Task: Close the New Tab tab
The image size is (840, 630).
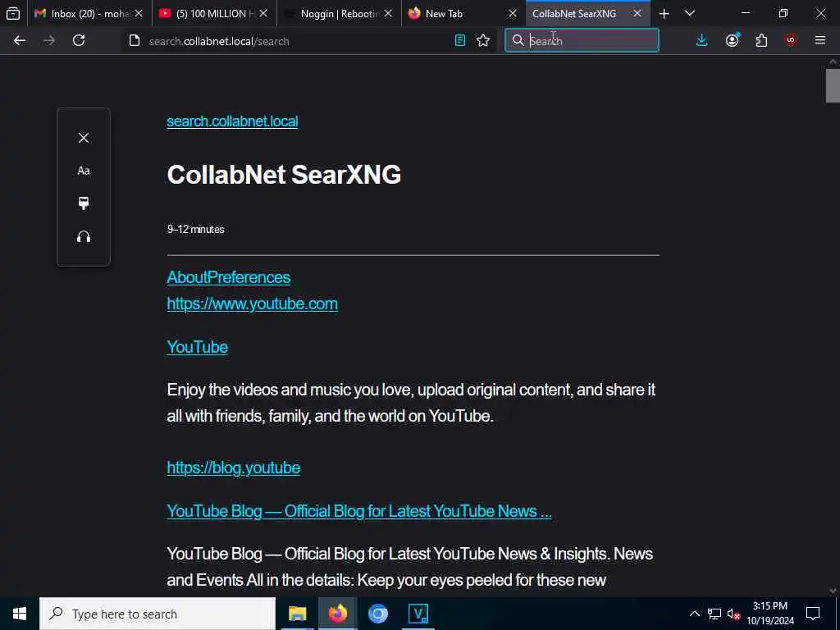Action: click(x=513, y=13)
